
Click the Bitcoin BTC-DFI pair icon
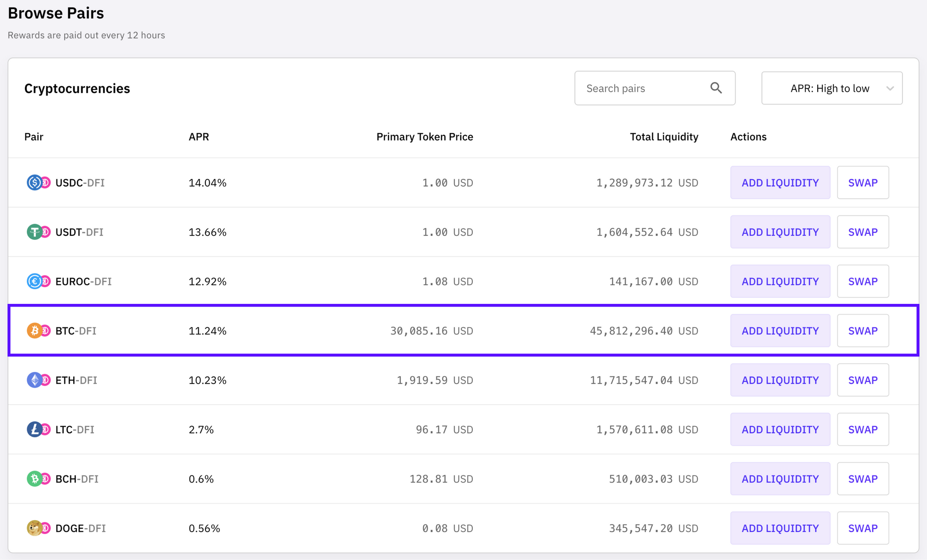coord(35,331)
